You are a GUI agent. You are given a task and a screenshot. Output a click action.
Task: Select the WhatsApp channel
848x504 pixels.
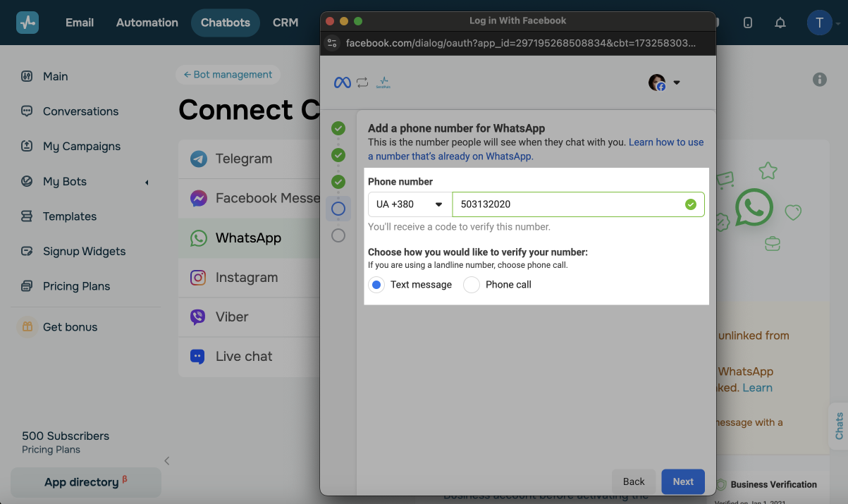[249, 238]
